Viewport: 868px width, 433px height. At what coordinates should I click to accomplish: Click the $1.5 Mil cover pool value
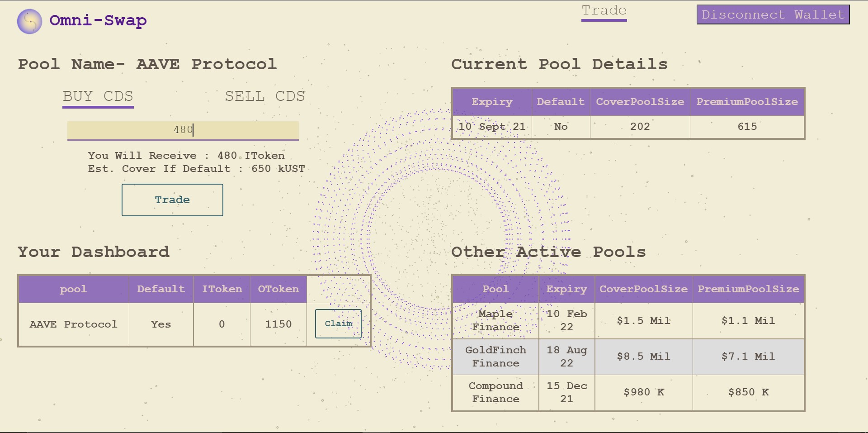[x=644, y=321]
